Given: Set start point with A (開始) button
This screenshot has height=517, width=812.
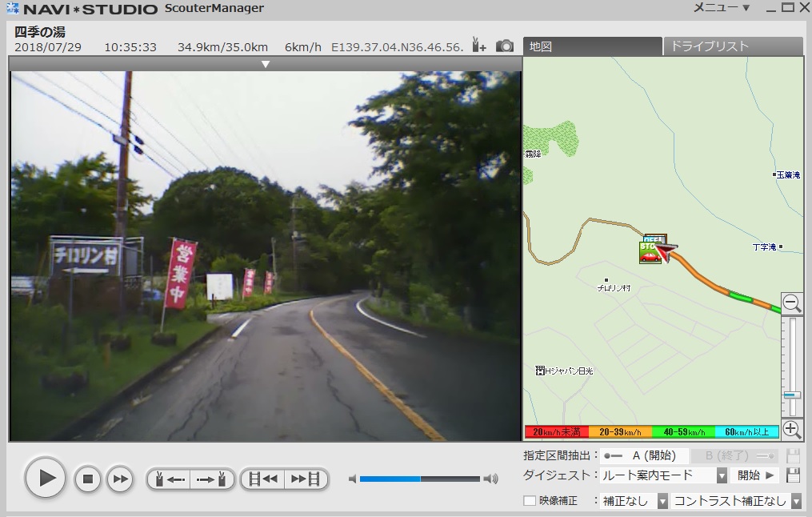Looking at the screenshot, I should (x=642, y=455).
